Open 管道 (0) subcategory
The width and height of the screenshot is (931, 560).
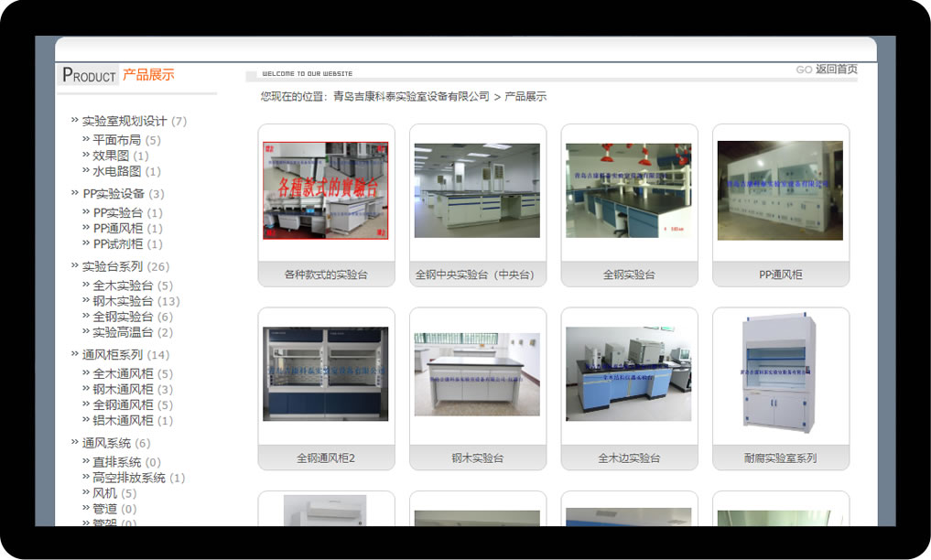click(x=114, y=509)
